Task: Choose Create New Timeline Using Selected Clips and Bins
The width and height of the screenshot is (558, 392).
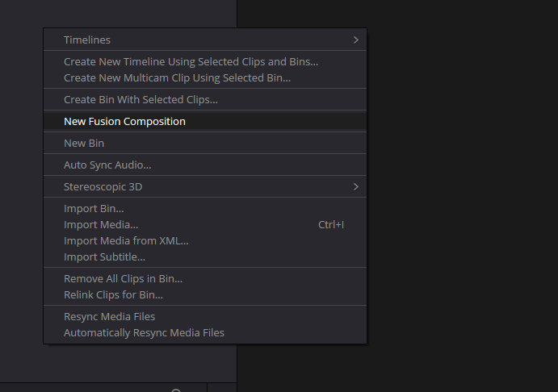Action: tap(191, 61)
